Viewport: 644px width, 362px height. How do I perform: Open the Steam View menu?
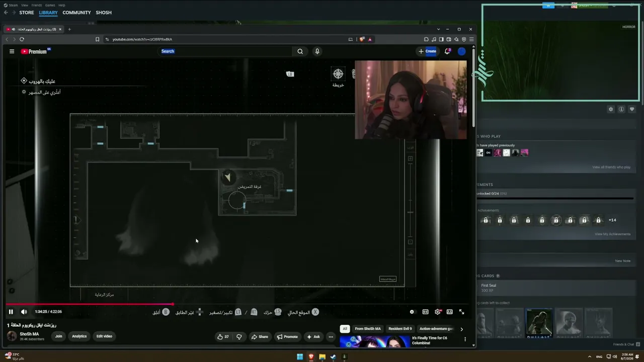(x=24, y=5)
